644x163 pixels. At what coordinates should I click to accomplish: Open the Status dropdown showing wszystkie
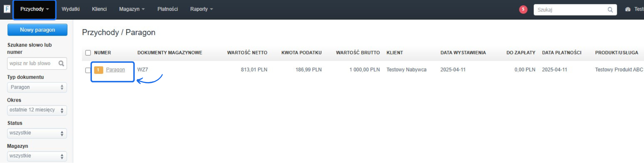click(x=37, y=133)
